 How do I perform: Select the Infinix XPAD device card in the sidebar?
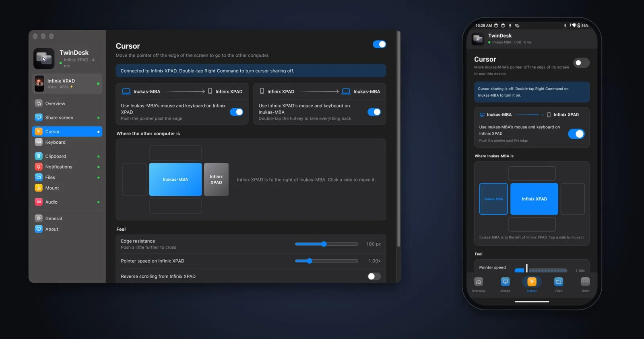coord(67,84)
